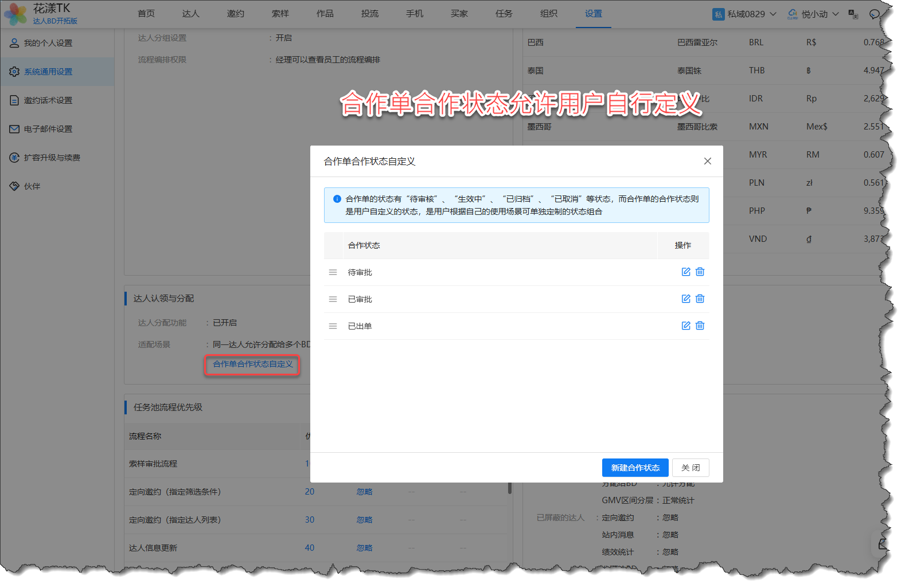
Task: Open 扩容升级与续费 in the sidebar
Action: 52,158
